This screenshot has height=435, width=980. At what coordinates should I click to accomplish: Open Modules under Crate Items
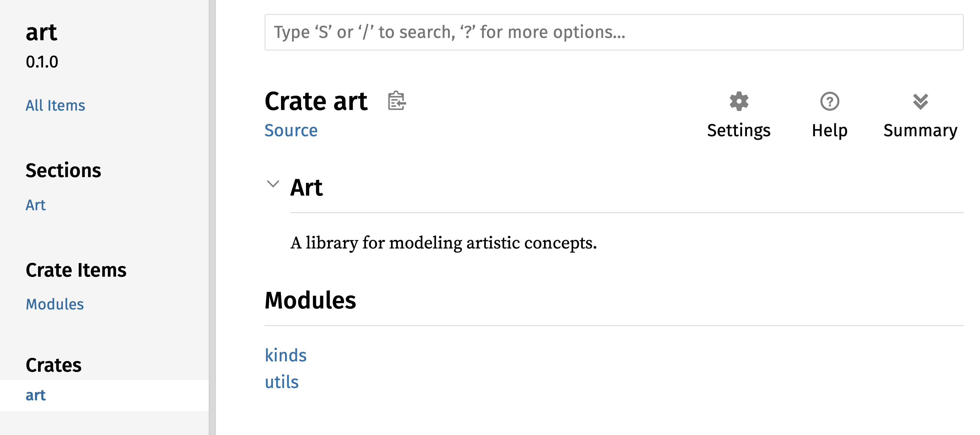click(54, 304)
